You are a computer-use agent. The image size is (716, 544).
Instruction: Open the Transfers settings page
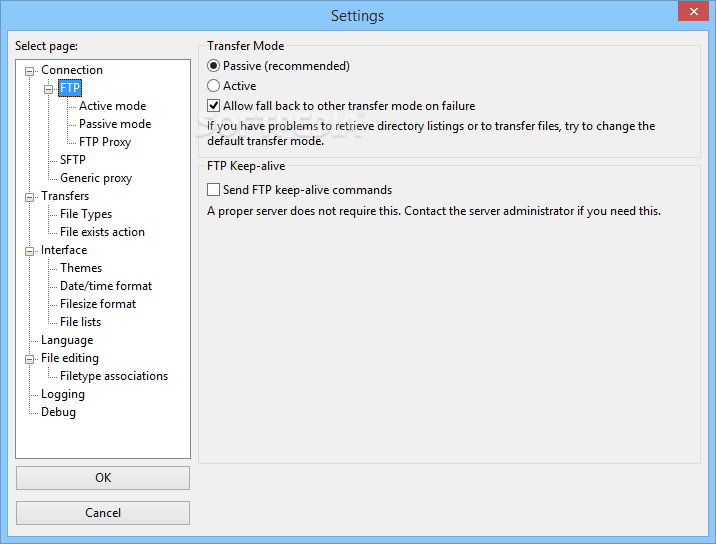click(65, 196)
